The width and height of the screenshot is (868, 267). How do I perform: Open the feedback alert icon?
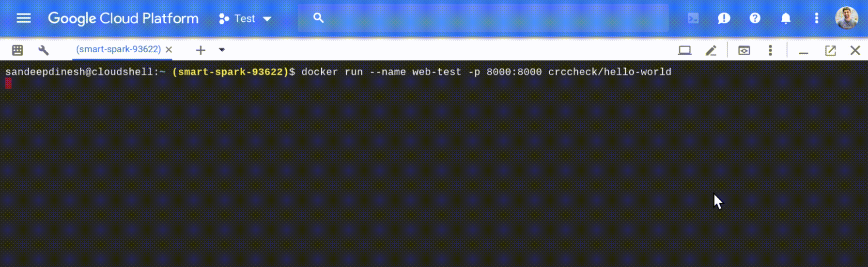pos(724,18)
